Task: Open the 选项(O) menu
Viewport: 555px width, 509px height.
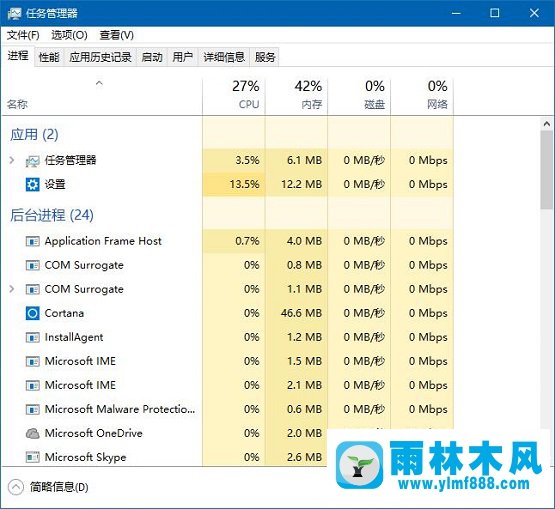Action: click(x=69, y=35)
